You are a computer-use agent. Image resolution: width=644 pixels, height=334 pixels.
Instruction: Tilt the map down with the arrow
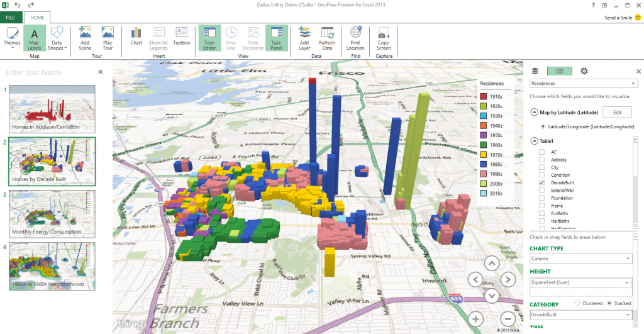(492, 296)
